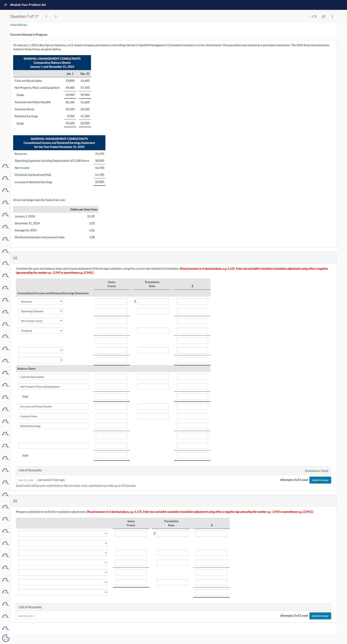
Task: Click the Net Income / (Loss) dollar input
Action: pos(192,321)
